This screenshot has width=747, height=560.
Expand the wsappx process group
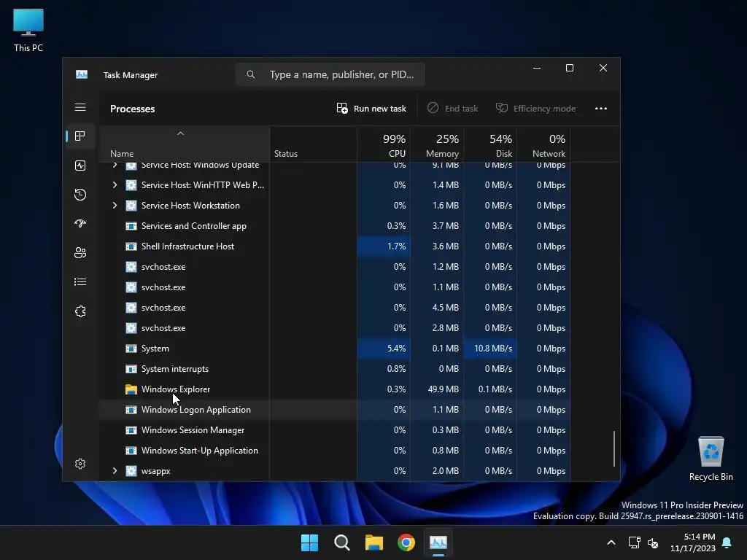coord(115,471)
